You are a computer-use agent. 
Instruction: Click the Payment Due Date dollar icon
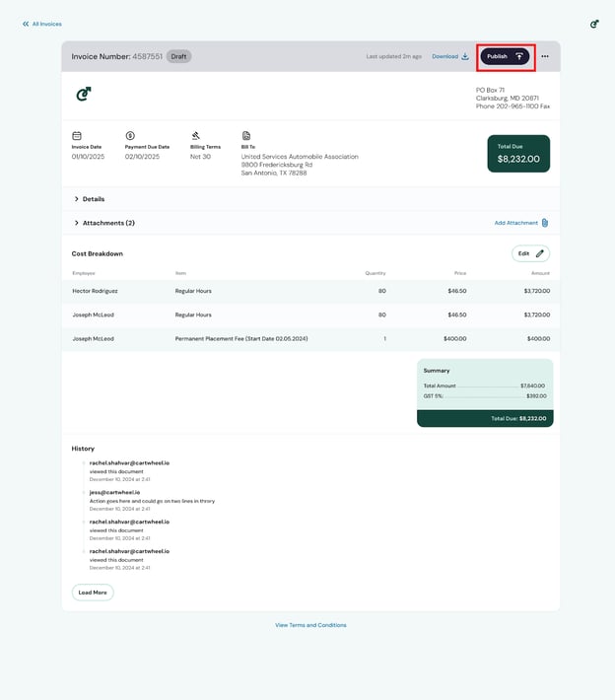(130, 135)
